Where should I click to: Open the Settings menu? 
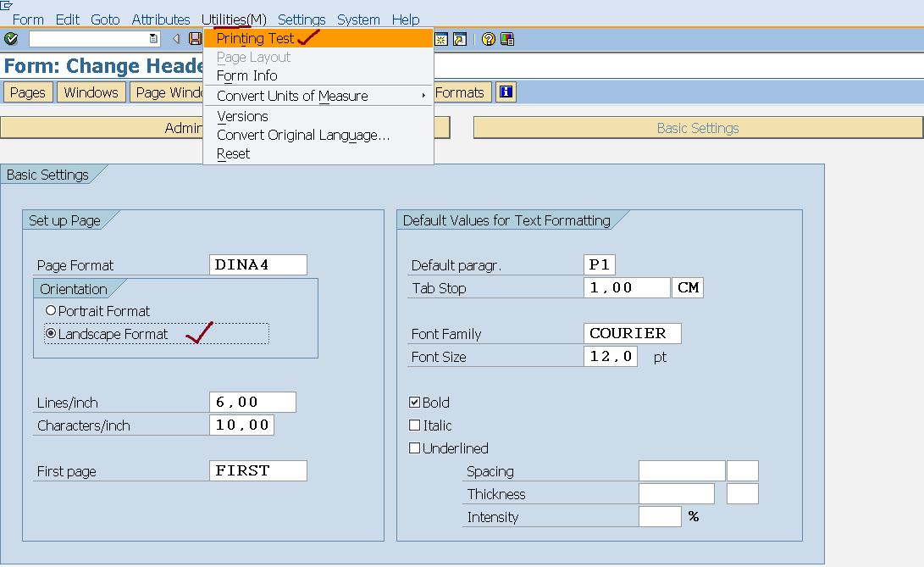coord(302,19)
